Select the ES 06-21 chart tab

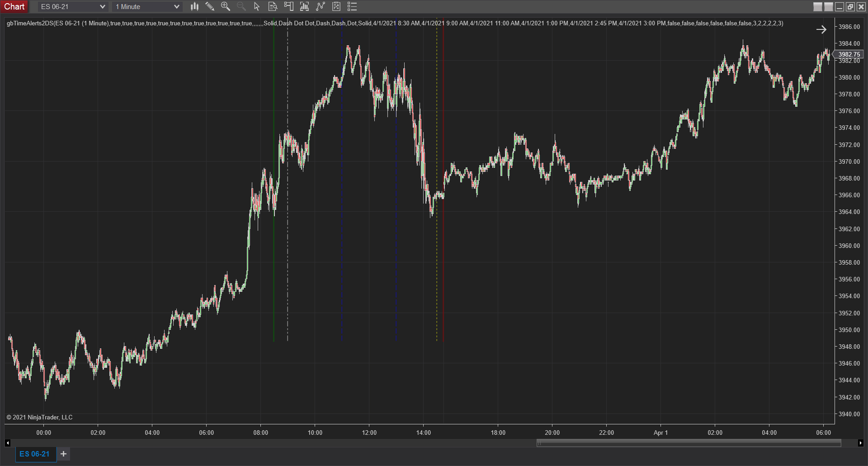35,454
